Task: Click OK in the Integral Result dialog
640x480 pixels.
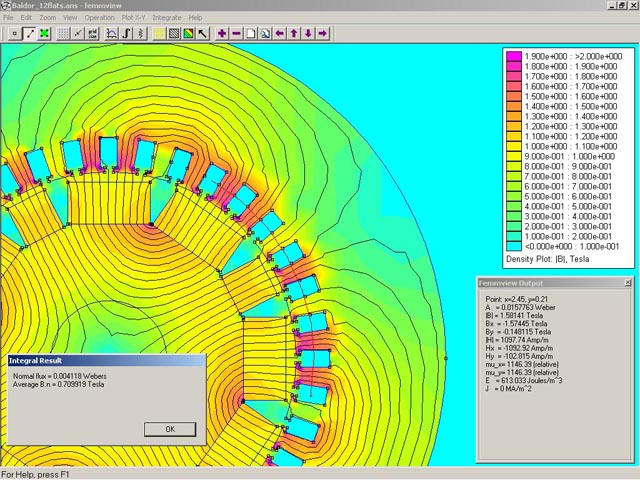Action: pyautogui.click(x=170, y=429)
